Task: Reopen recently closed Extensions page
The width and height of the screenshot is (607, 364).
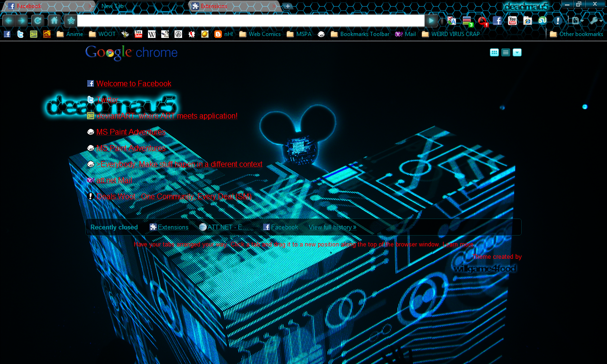Action: tap(169, 227)
